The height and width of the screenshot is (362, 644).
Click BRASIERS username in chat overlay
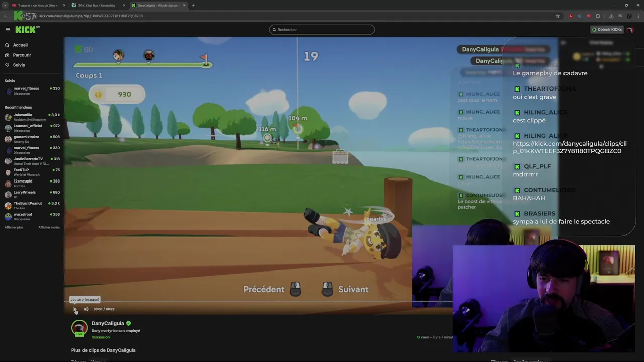click(539, 214)
